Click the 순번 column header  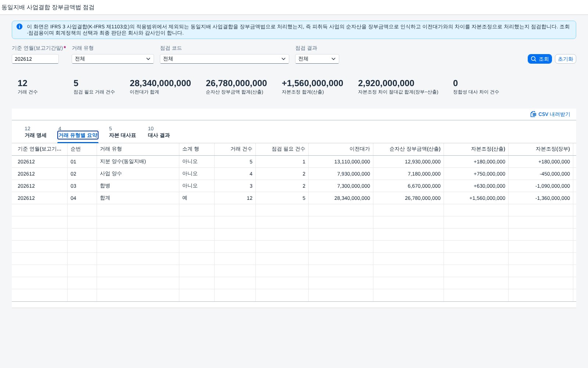(x=82, y=149)
